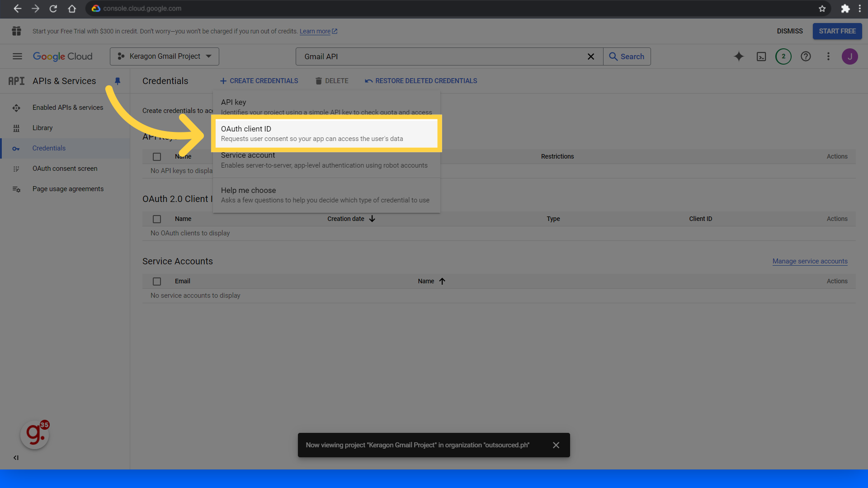
Task: Click the START FREE button
Action: [837, 31]
